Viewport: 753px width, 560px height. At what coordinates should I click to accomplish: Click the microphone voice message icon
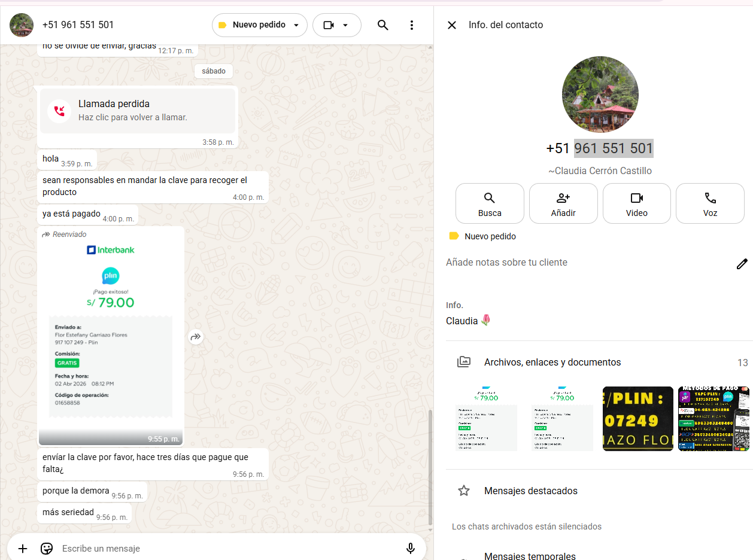[411, 548]
